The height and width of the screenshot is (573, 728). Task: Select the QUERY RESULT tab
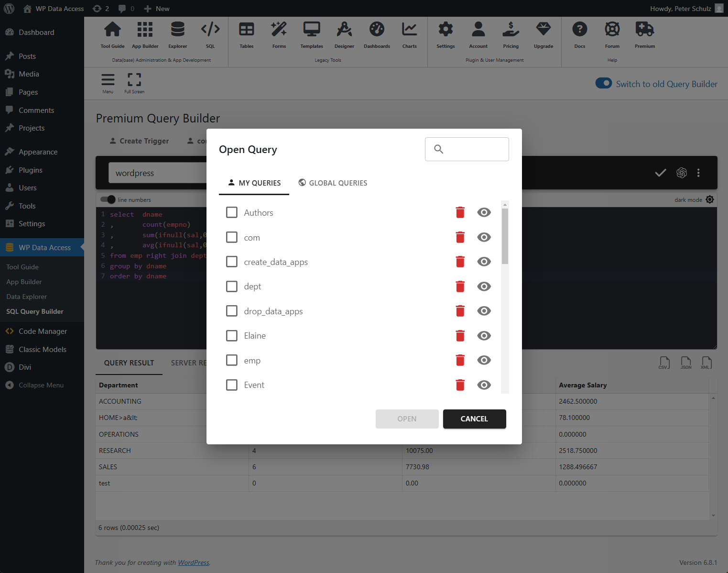tap(129, 363)
